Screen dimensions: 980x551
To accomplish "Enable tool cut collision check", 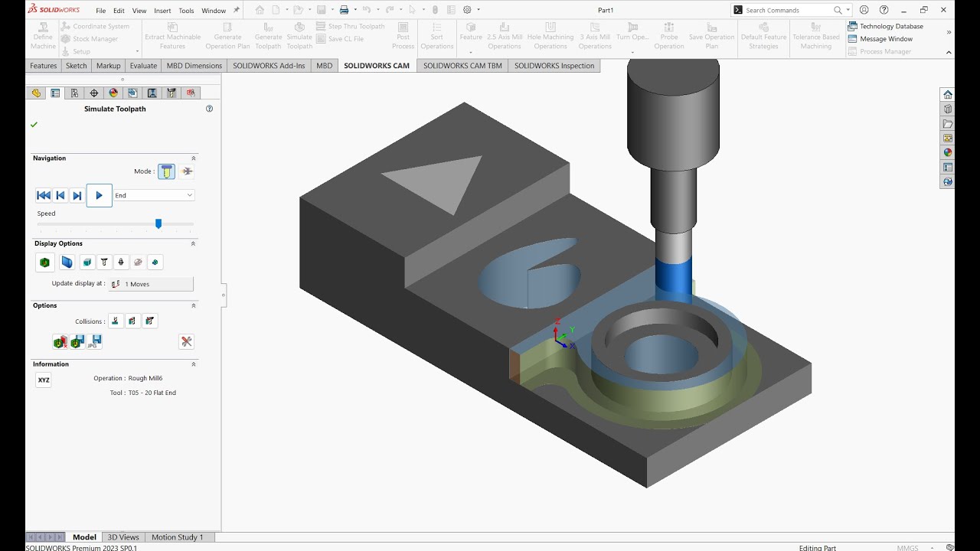I will 115,321.
